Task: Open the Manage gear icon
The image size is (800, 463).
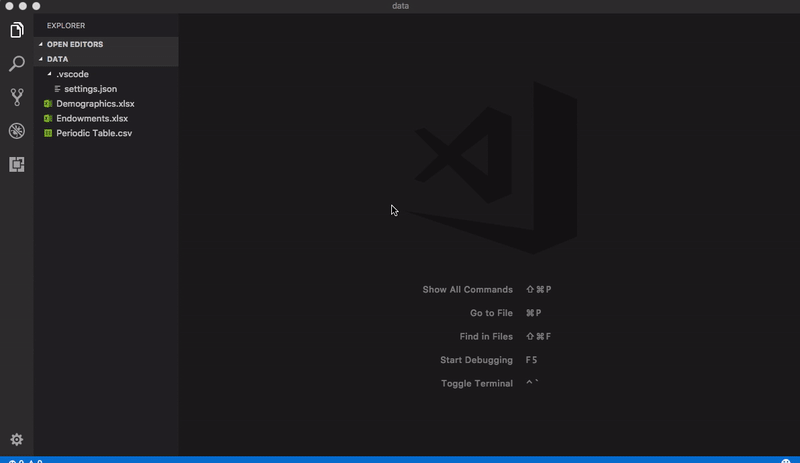Action: pyautogui.click(x=17, y=440)
